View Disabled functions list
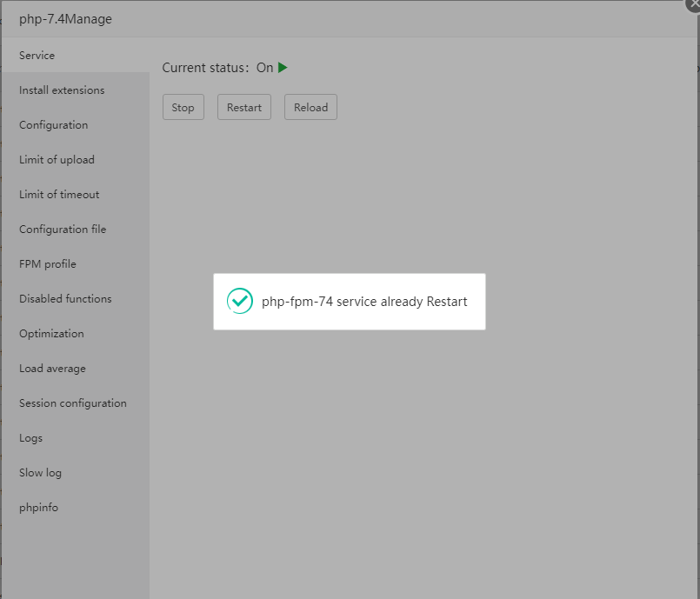This screenshot has width=700, height=599. [x=75, y=299]
